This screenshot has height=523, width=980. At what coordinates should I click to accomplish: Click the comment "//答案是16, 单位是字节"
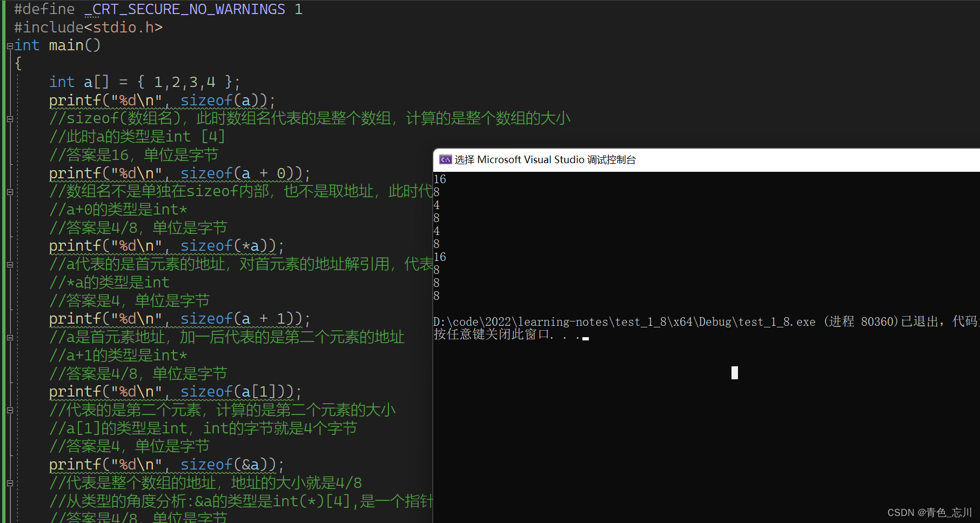coord(133,155)
